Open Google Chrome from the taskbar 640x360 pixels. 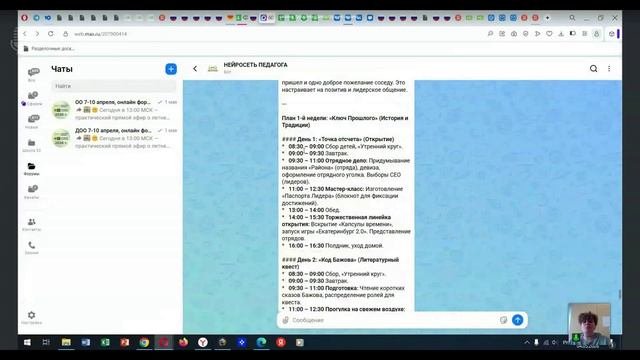coord(144,342)
